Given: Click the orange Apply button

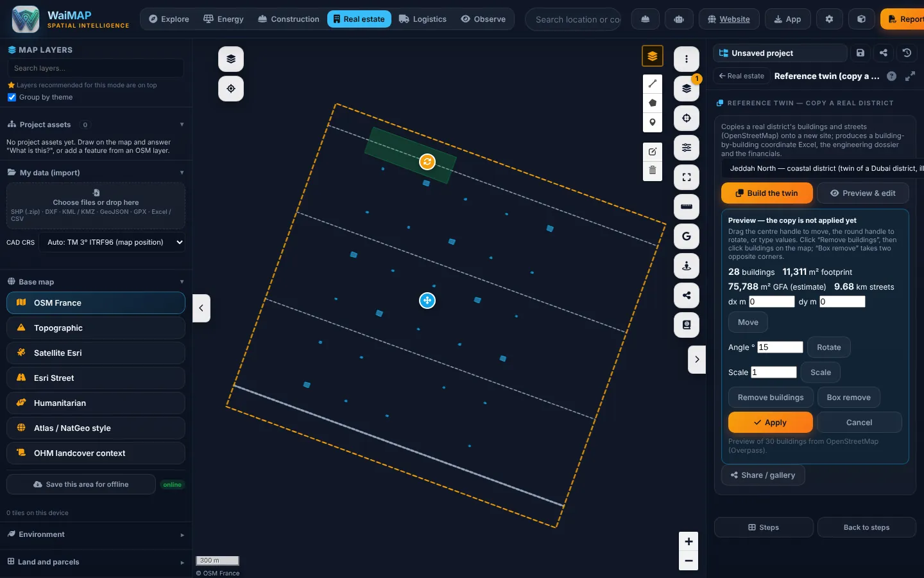Looking at the screenshot, I should pyautogui.click(x=771, y=423).
